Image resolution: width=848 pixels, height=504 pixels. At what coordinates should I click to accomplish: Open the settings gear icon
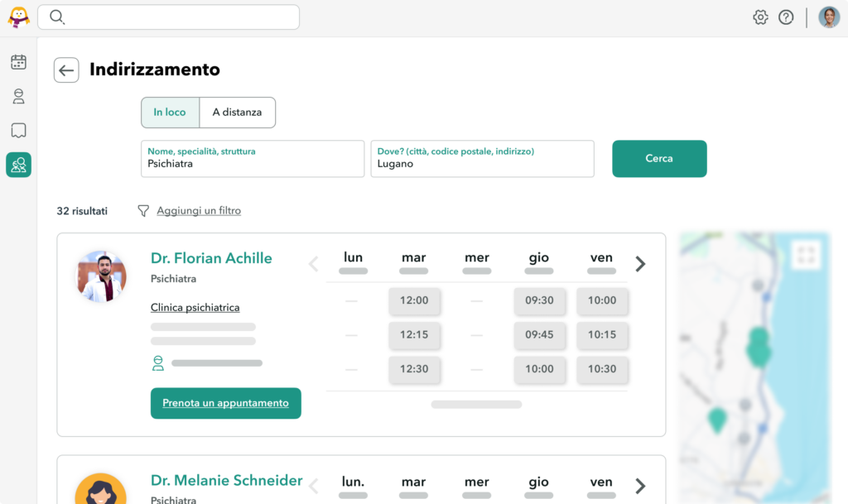click(760, 17)
